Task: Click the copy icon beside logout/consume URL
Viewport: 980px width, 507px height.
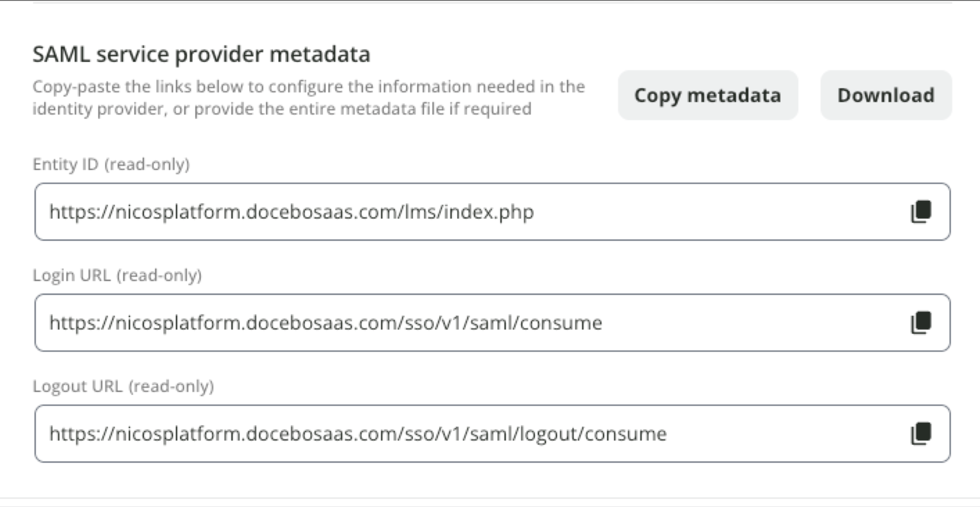Action: click(x=921, y=433)
